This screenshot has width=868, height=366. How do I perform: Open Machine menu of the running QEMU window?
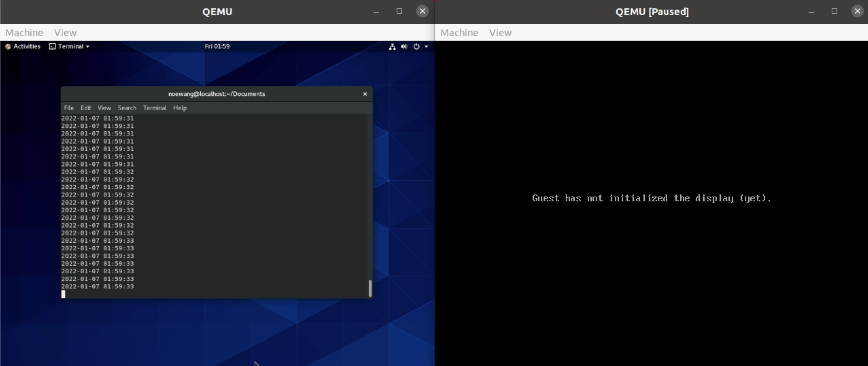(x=24, y=33)
